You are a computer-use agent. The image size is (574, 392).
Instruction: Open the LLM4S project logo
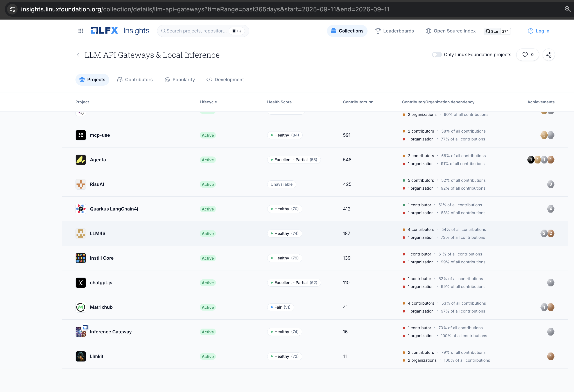(81, 233)
